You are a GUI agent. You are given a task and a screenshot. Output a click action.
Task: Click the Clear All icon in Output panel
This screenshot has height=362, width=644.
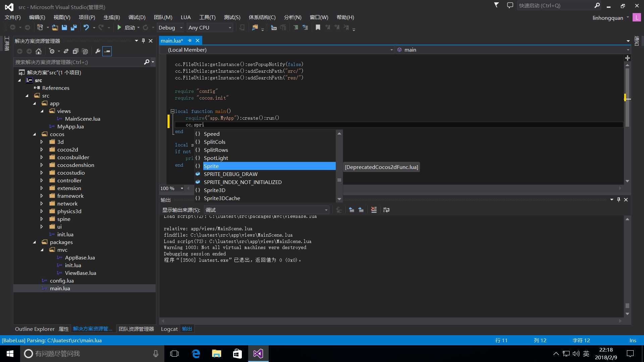click(374, 210)
